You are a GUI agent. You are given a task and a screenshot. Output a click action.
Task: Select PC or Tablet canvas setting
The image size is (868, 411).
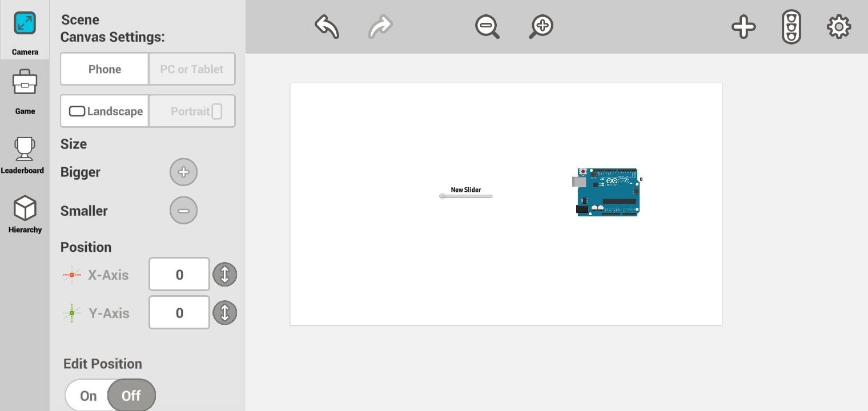tap(192, 69)
